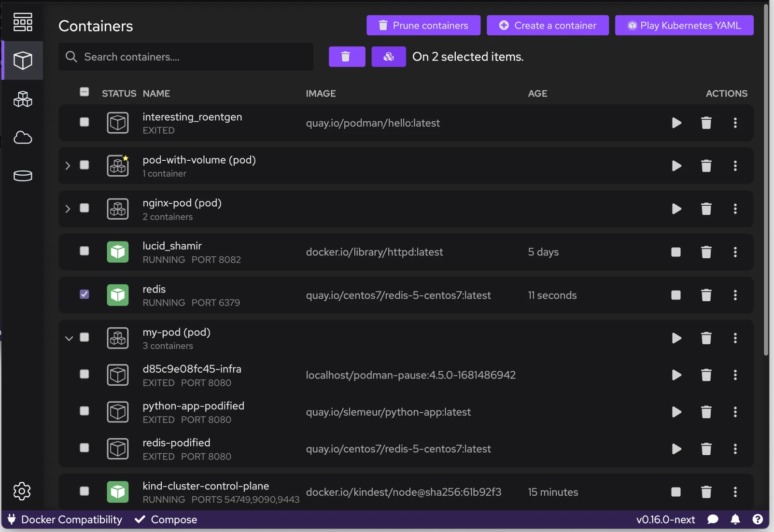
Task: Click the Prune containers button
Action: click(423, 26)
